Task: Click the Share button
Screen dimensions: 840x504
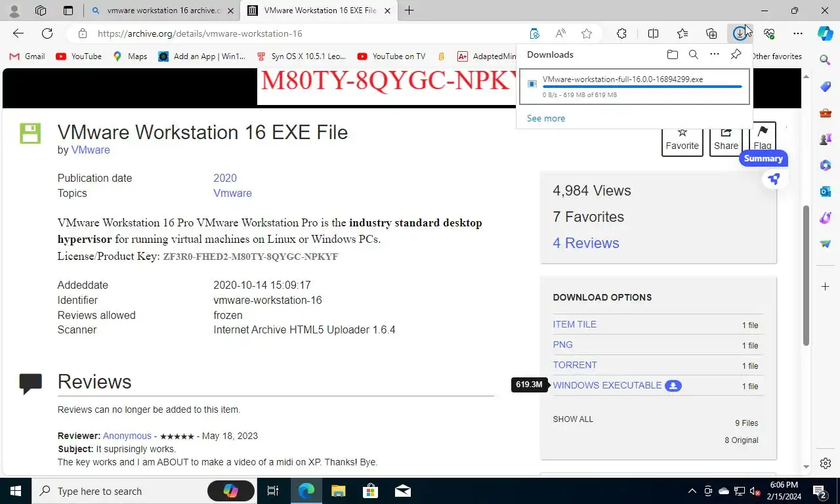Action: tap(726, 139)
